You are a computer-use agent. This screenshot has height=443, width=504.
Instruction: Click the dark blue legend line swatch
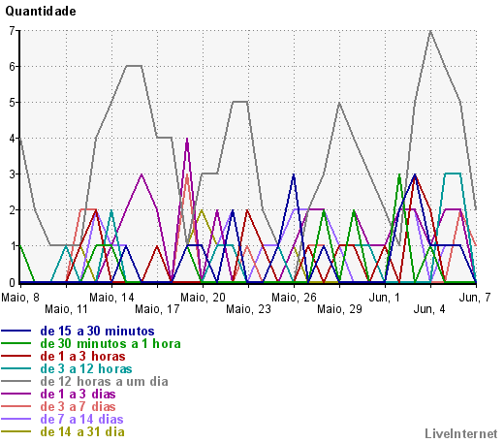click(x=16, y=331)
